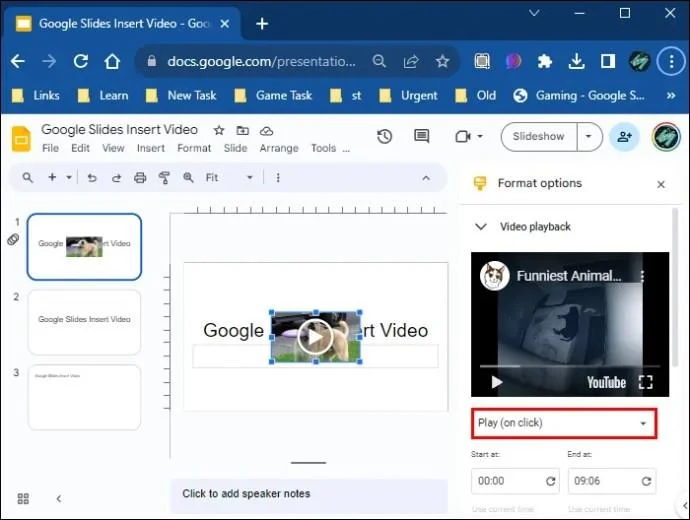Open the Urgent bookmark folder
This screenshot has height=520, width=690.
(x=408, y=95)
